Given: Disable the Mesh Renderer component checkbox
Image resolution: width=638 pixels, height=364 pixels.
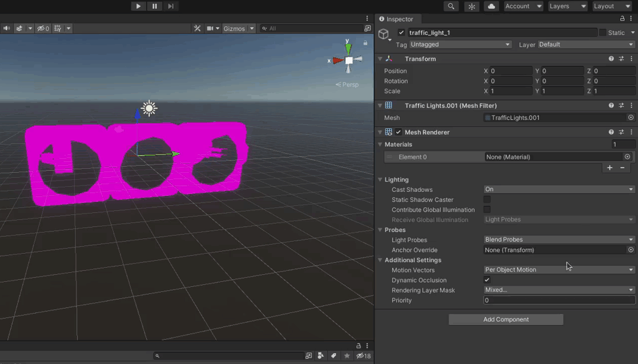Looking at the screenshot, I should [399, 132].
